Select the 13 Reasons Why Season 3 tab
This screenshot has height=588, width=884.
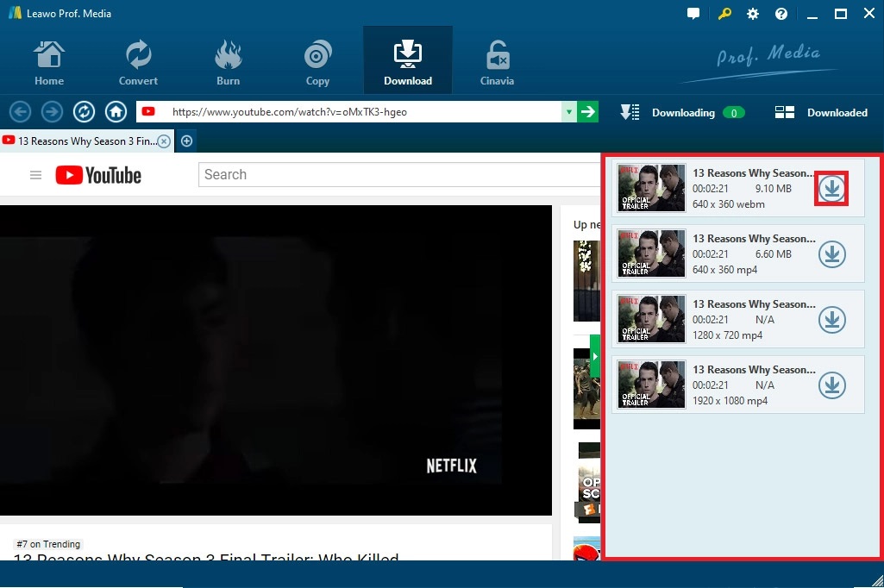click(x=82, y=141)
